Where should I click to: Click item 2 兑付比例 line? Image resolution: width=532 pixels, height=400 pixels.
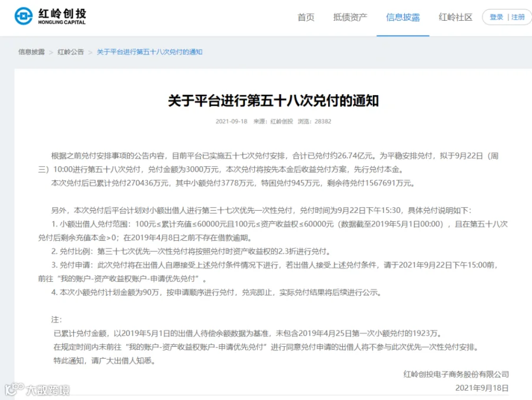[191, 251]
